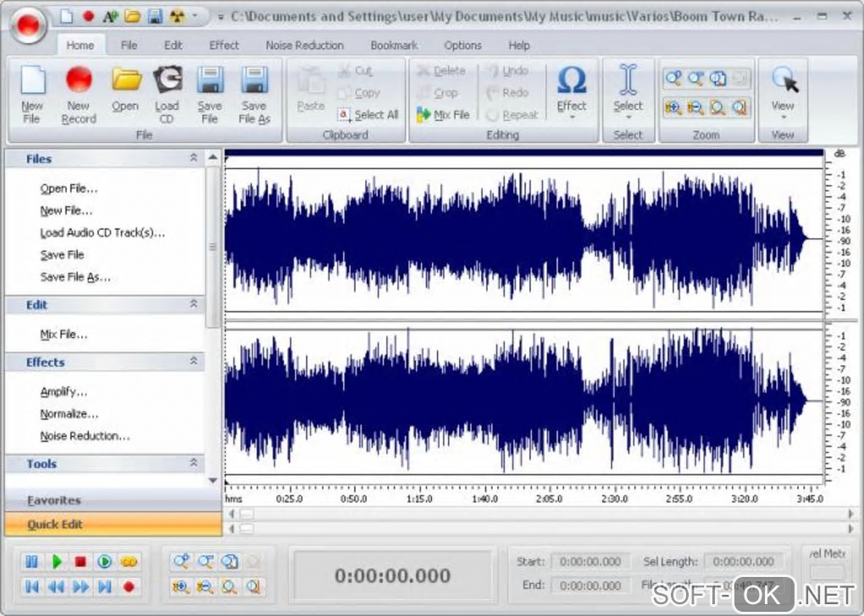Open the Bookmark ribbon tab
Viewport: 864px width, 616px height.
(394, 46)
